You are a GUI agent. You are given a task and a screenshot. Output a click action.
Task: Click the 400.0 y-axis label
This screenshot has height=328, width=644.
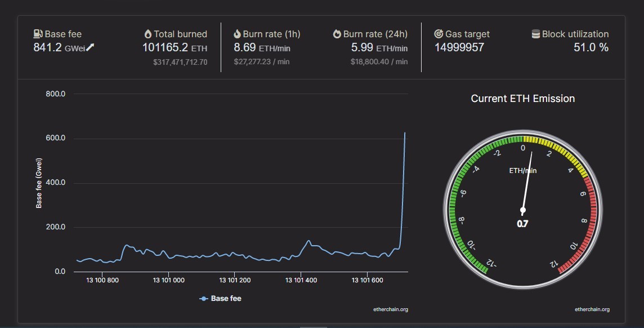point(55,183)
